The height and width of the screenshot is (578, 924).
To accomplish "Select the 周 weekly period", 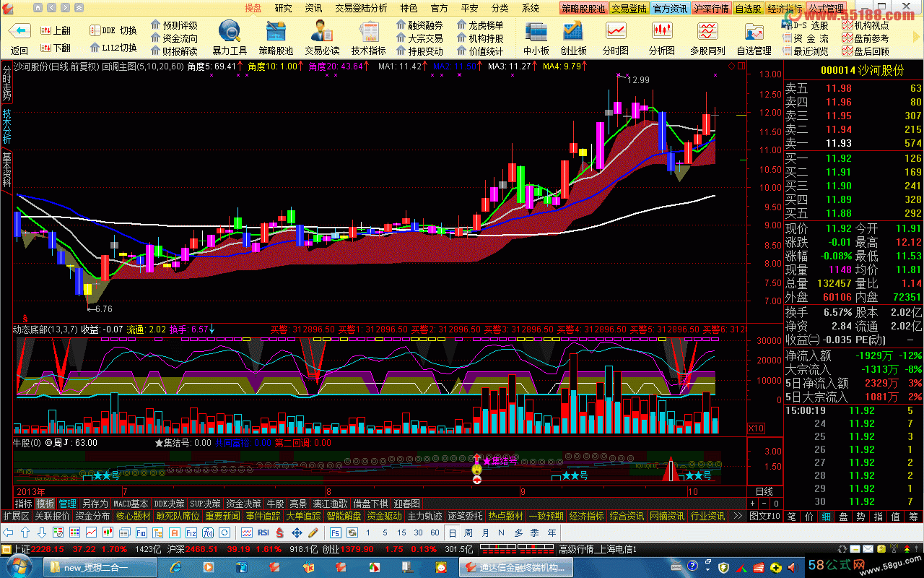I will pyautogui.click(x=468, y=532).
